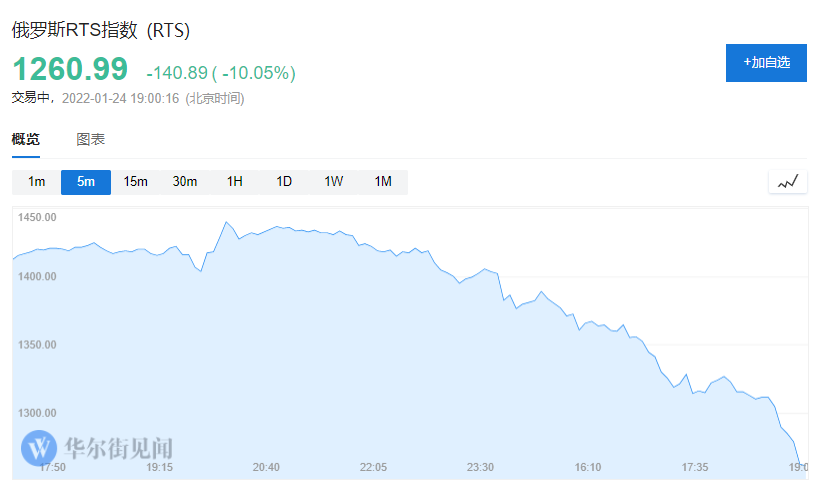
Task: Click the -140.89 (-10.05%) change value
Action: pyautogui.click(x=220, y=73)
